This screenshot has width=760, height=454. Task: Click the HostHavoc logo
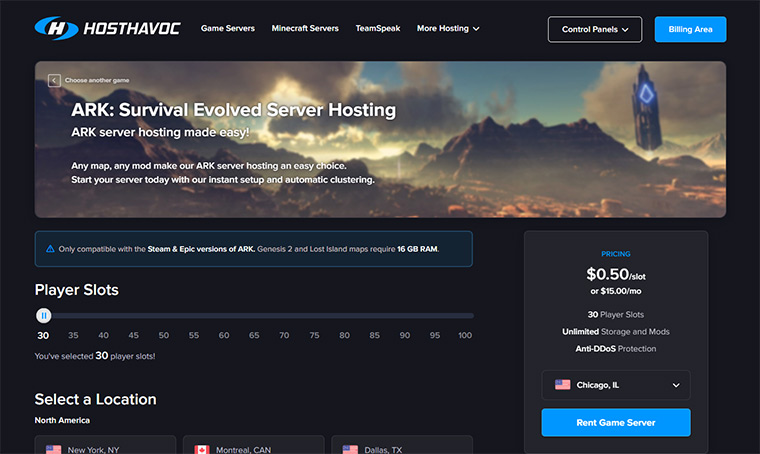pyautogui.click(x=107, y=28)
